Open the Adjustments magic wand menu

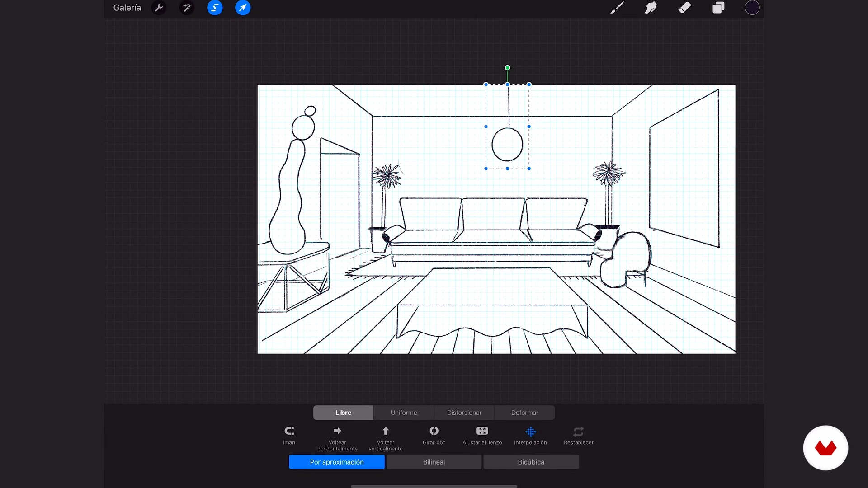(x=187, y=8)
